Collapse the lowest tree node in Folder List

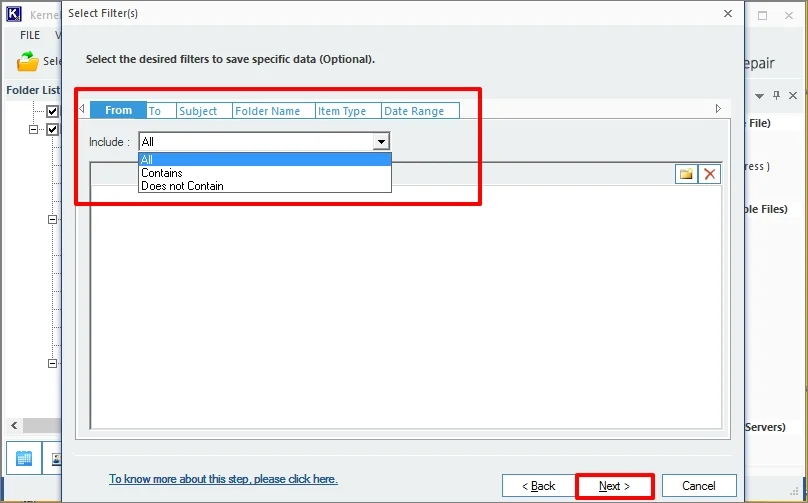pos(53,363)
